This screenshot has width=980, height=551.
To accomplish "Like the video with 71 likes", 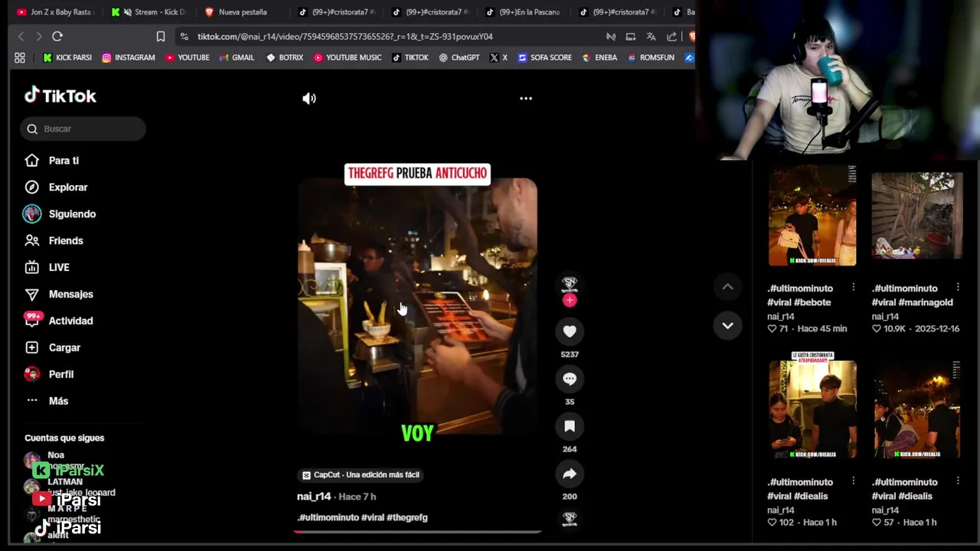I will [772, 329].
